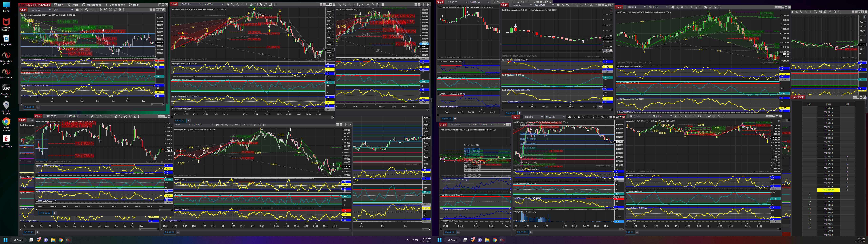Open Properties list icon on the ES 1000 Tick chart
Screen dimensions: 868x244
pyautogui.click(x=275, y=4)
